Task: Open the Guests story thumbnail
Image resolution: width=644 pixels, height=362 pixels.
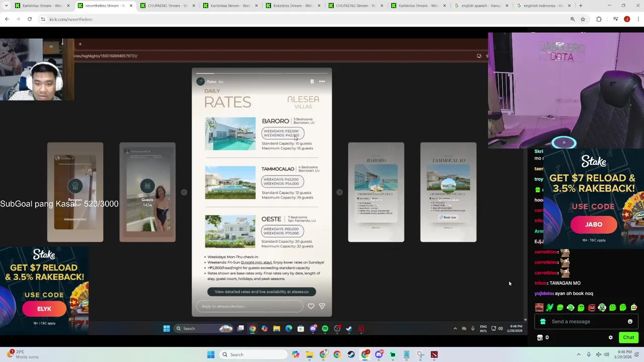Action: (147, 192)
